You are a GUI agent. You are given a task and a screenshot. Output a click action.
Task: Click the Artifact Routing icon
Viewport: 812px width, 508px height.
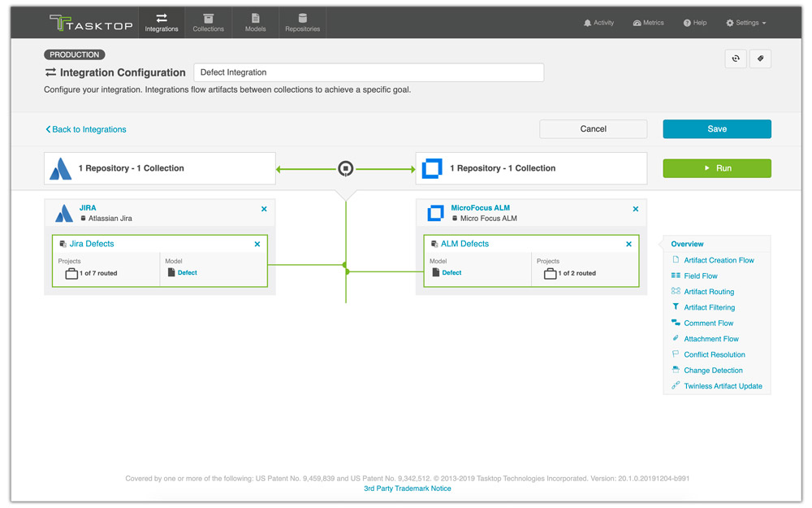[x=676, y=291]
